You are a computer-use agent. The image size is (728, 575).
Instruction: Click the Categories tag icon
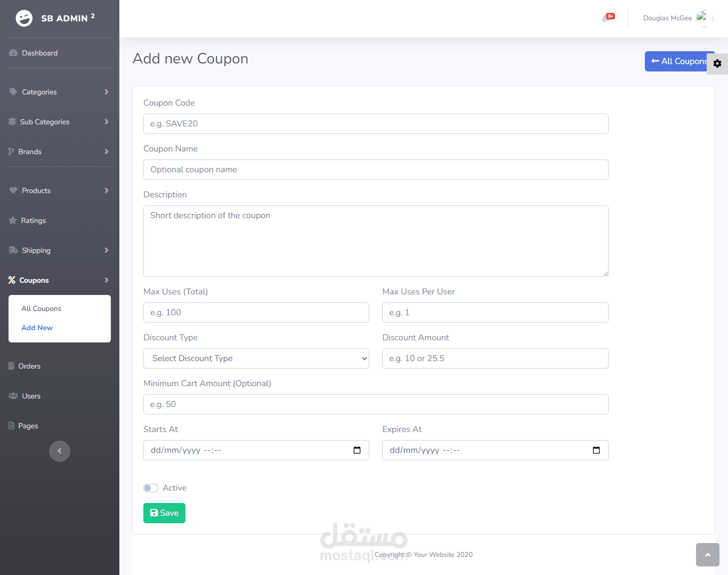click(13, 92)
